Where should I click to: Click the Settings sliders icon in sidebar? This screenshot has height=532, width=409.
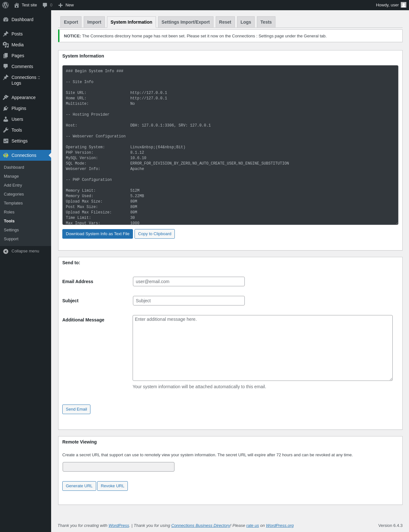tap(6, 141)
